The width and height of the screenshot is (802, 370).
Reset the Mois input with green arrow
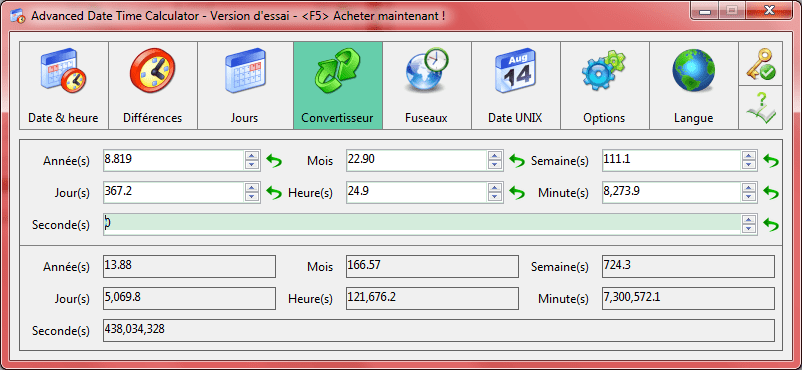tap(517, 161)
